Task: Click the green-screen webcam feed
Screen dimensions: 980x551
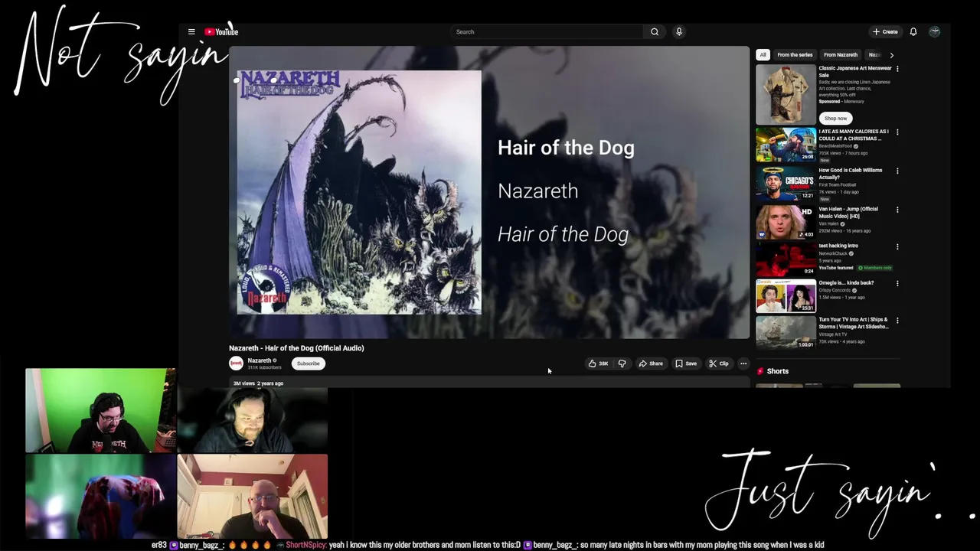Action: click(100, 411)
